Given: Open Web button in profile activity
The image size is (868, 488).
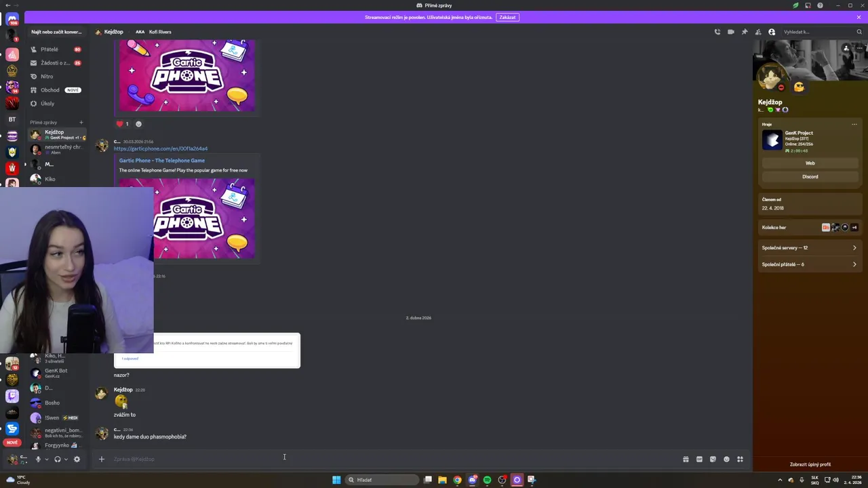Looking at the screenshot, I should click(x=810, y=163).
